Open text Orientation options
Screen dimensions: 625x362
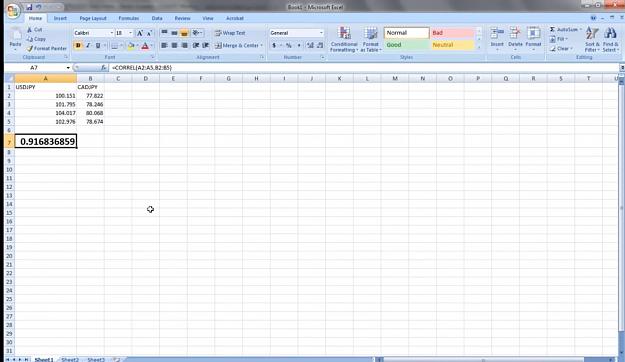197,33
